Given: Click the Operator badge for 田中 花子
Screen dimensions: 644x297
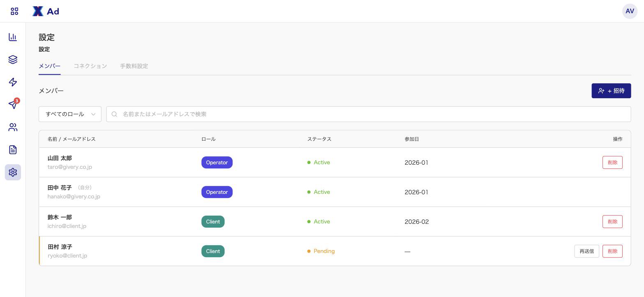Looking at the screenshot, I should (x=217, y=192).
